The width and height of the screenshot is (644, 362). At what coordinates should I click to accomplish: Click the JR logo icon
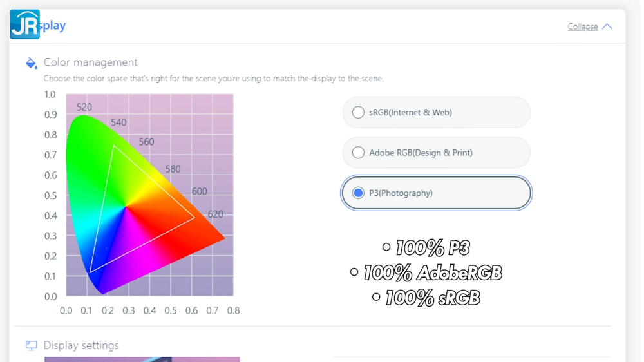click(25, 24)
